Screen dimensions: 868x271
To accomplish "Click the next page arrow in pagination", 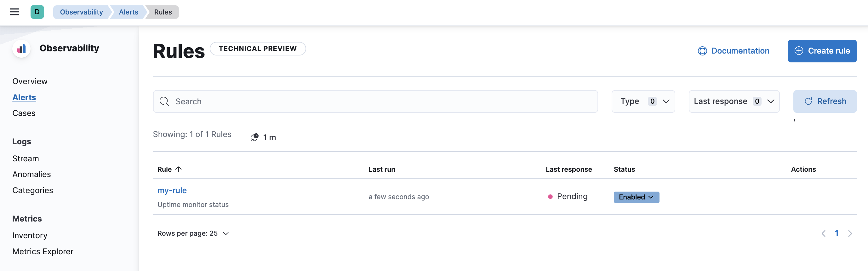I will click(849, 233).
